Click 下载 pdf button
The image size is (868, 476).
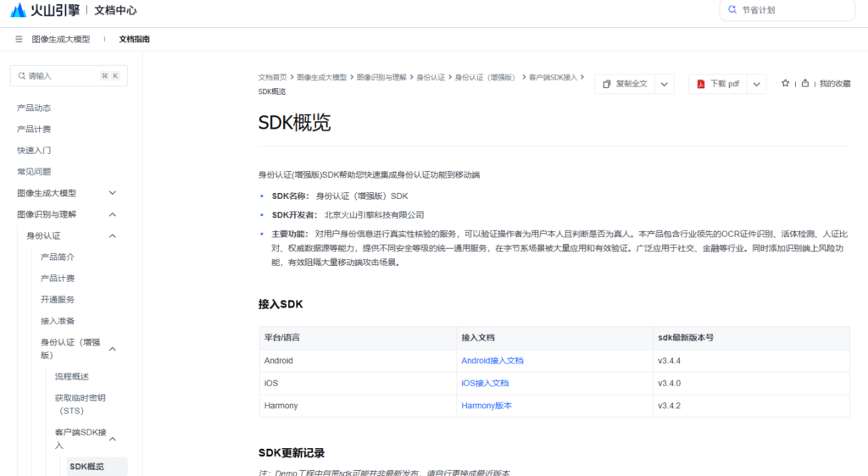click(x=718, y=84)
